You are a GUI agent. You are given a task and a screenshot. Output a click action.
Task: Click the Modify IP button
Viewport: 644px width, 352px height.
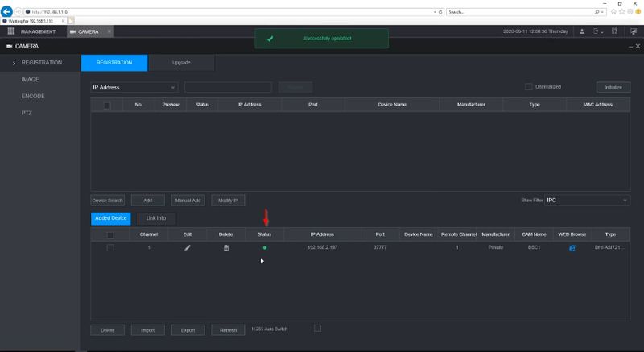coord(228,201)
